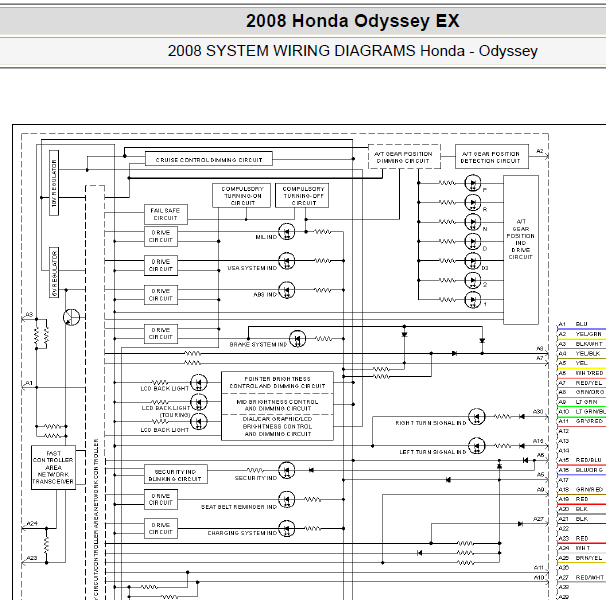Screen dimensions: 606x600
Task: Select the gear position R LED symbol
Action: (472, 202)
